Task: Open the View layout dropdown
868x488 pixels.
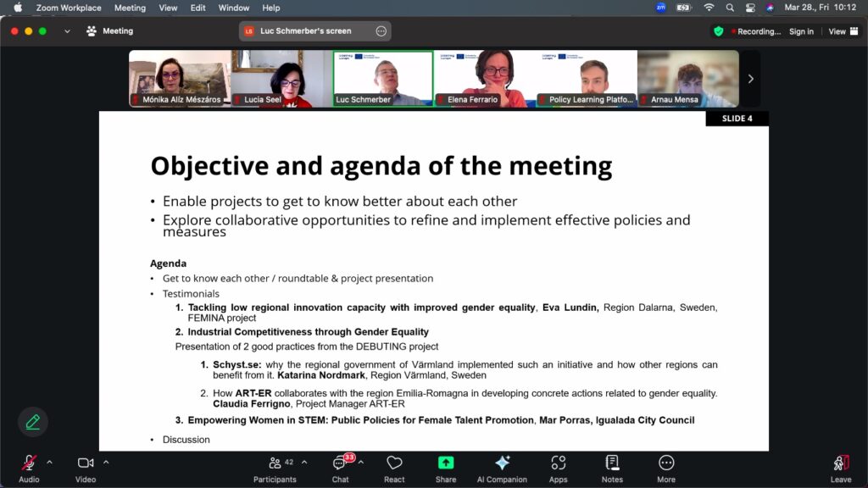Action: point(842,31)
